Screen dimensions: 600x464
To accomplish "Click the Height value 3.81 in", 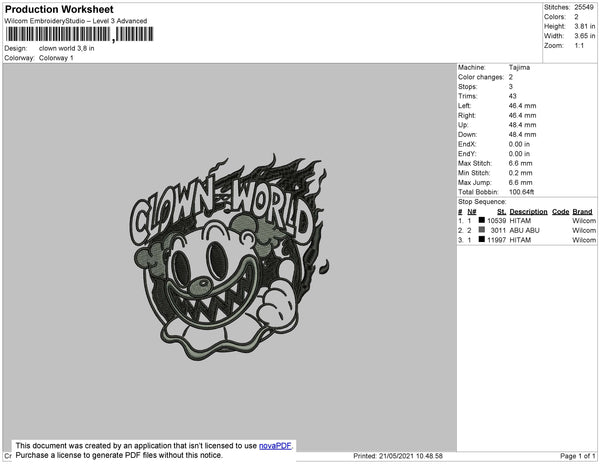I will pyautogui.click(x=584, y=26).
